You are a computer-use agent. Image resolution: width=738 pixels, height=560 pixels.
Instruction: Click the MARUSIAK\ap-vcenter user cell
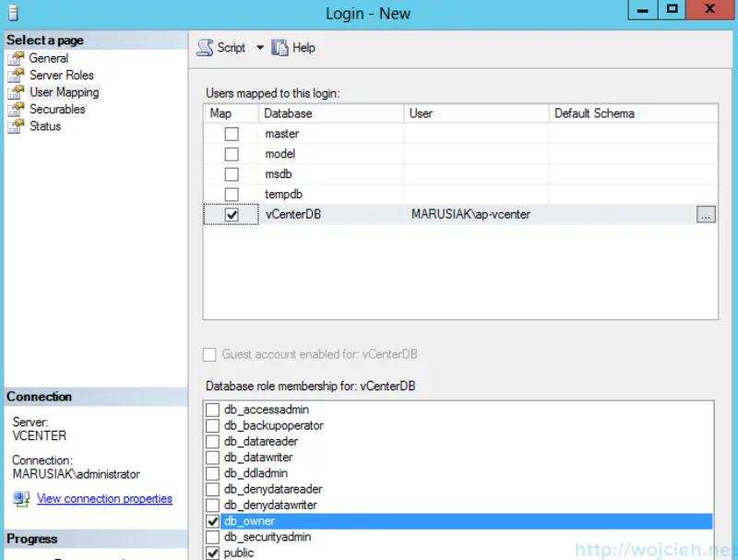470,214
